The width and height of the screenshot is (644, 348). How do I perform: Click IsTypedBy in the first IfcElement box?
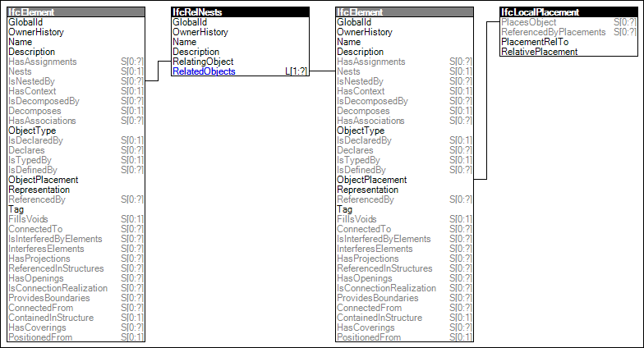(30, 160)
